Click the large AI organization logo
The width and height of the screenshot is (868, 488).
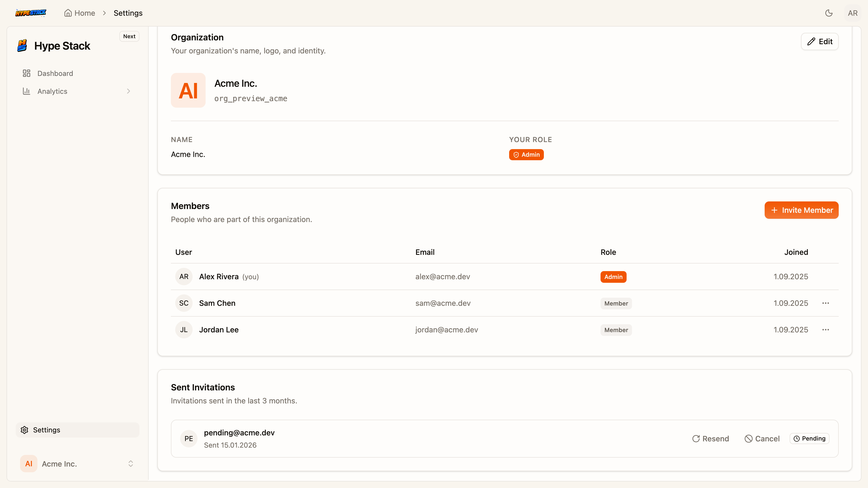[x=188, y=90]
